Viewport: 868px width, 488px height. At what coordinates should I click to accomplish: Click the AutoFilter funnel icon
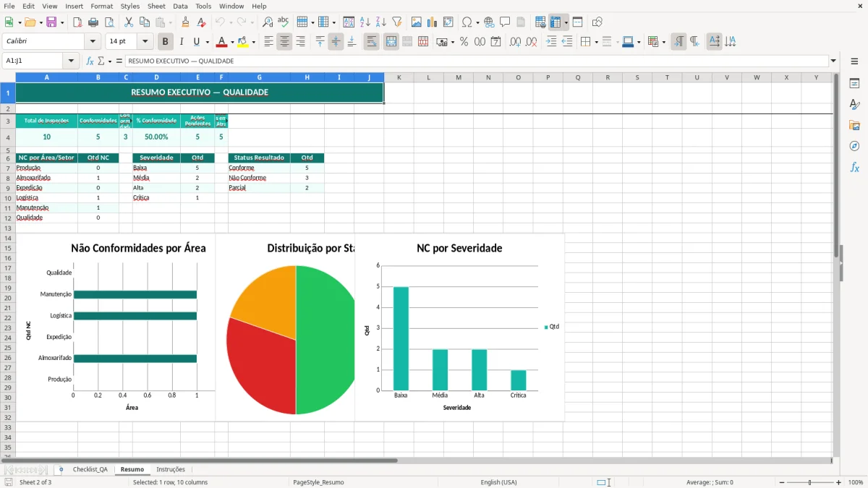[397, 22]
